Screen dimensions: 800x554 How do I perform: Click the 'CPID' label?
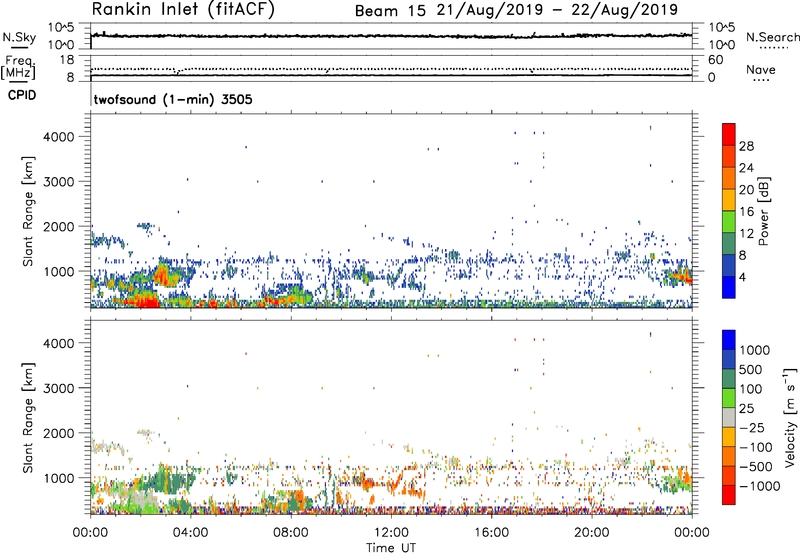click(x=22, y=95)
